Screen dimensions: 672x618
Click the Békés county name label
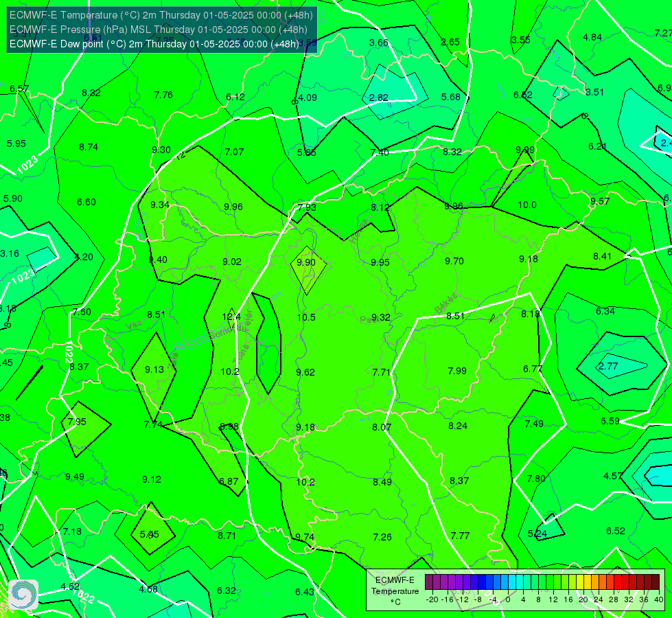(446, 303)
